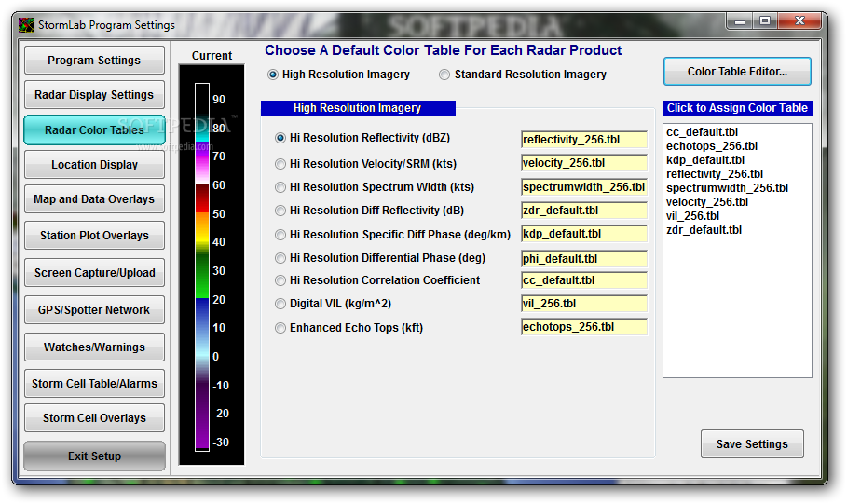The image size is (847, 504).
Task: Open Station Plot Overlays settings
Action: click(94, 236)
